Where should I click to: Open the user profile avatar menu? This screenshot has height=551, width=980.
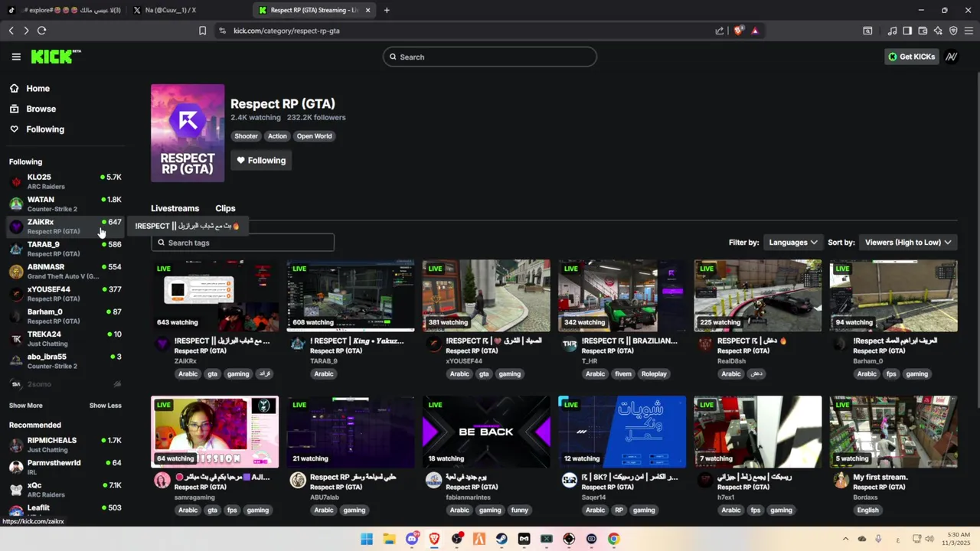(952, 57)
